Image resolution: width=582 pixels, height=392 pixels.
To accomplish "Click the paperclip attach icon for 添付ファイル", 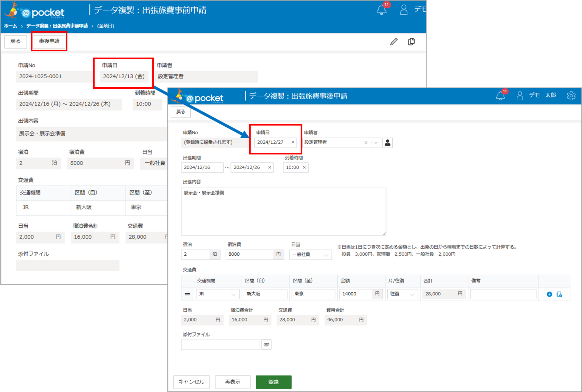I will click(x=266, y=345).
